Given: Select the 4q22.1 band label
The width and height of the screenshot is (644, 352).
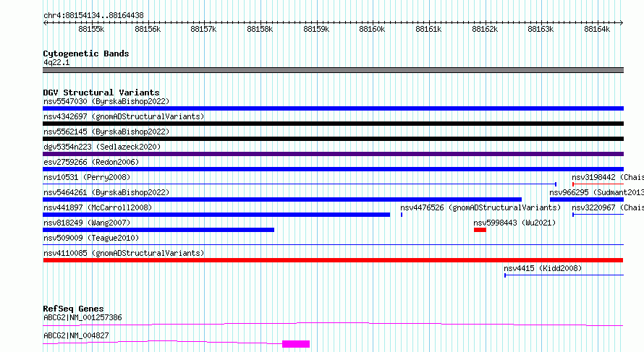Looking at the screenshot, I should (56, 62).
